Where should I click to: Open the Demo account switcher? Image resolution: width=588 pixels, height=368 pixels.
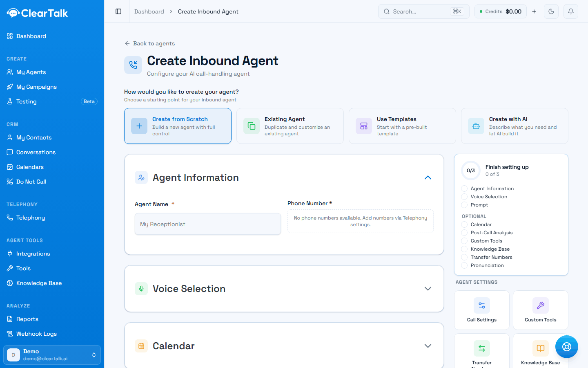pos(52,355)
